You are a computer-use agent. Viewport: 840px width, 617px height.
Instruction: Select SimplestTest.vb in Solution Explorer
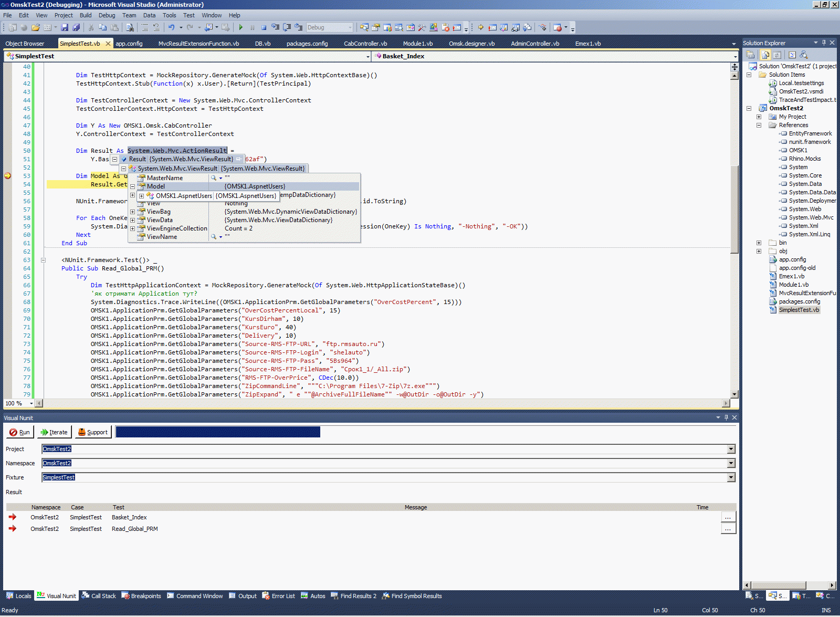pyautogui.click(x=799, y=310)
